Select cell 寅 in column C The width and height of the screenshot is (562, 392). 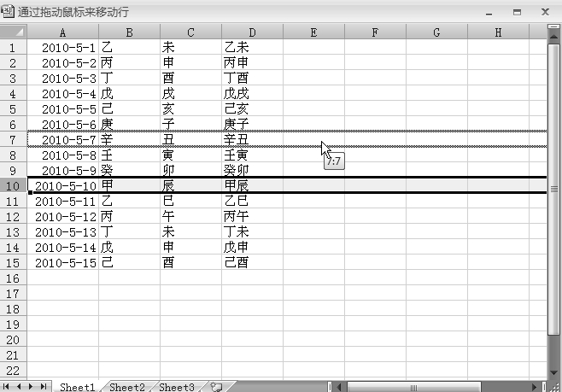tap(190, 155)
